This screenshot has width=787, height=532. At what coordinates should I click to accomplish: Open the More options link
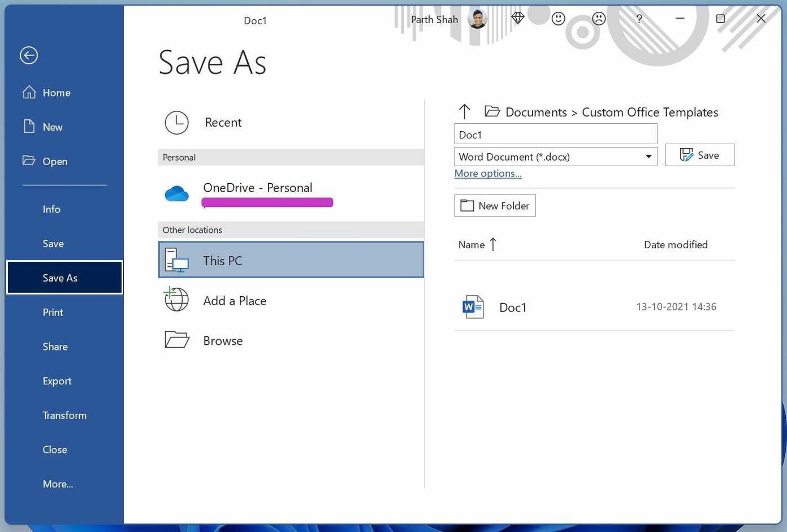pyautogui.click(x=488, y=174)
